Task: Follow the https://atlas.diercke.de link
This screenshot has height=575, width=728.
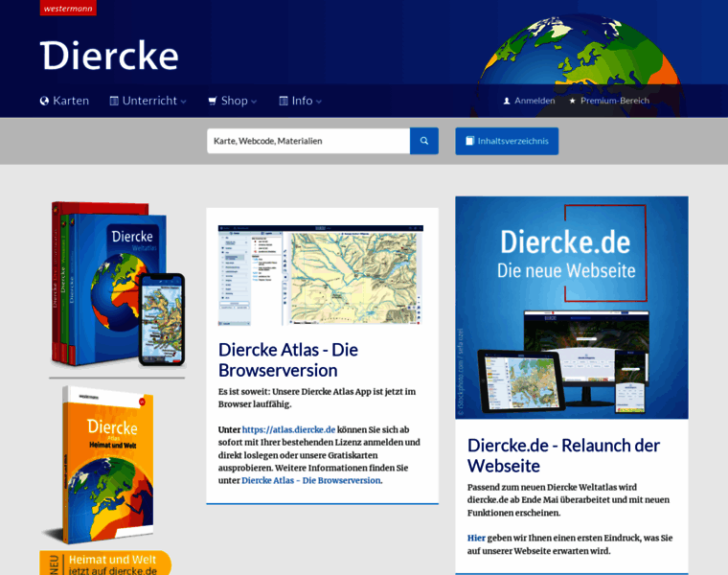Action: tap(288, 429)
